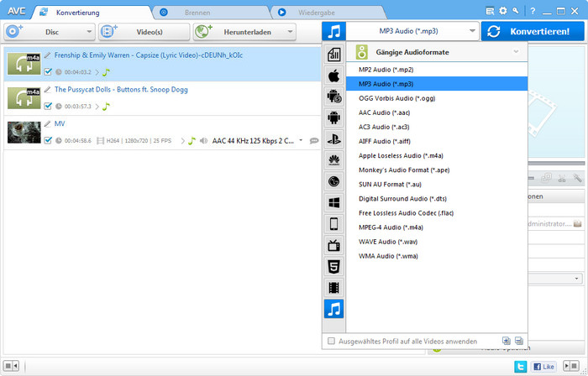Viewport: 588px width, 376px height.
Task: Click the LG devices category icon
Action: [x=333, y=181]
